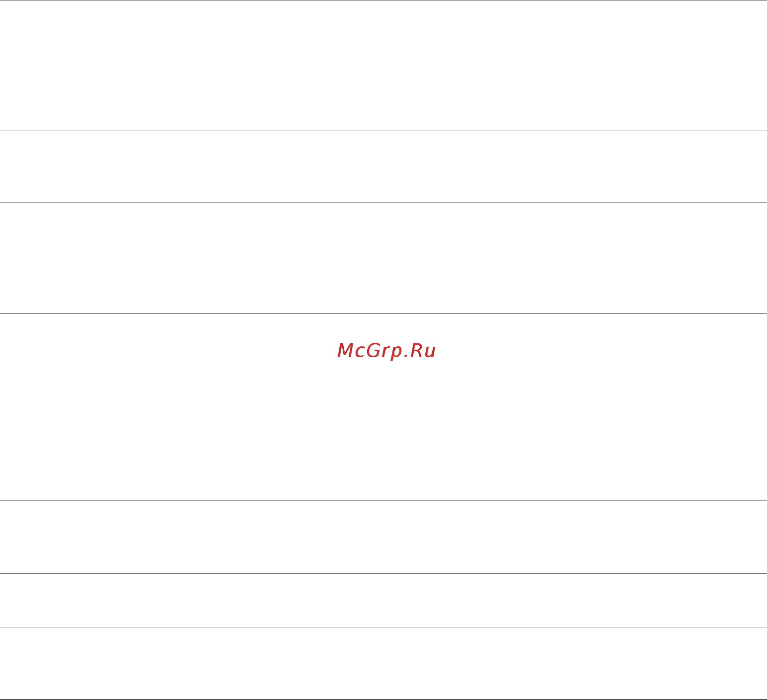Select the sixth blank table row

pyautogui.click(x=383, y=600)
